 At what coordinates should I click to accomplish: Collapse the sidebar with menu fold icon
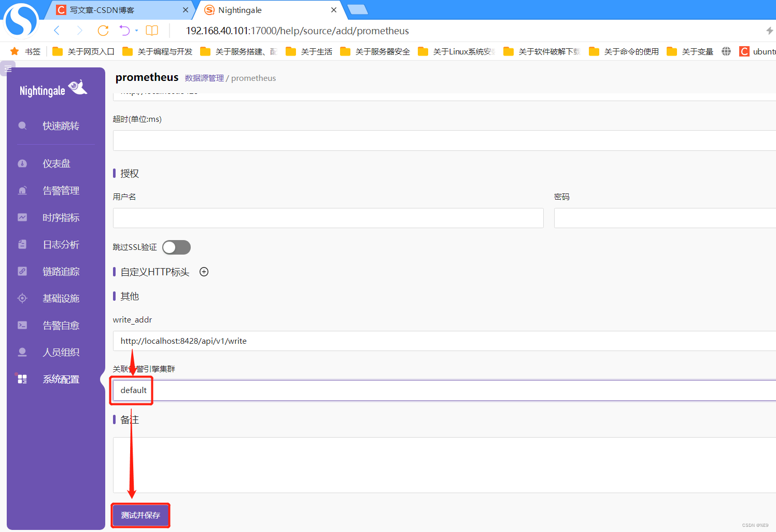click(x=8, y=68)
